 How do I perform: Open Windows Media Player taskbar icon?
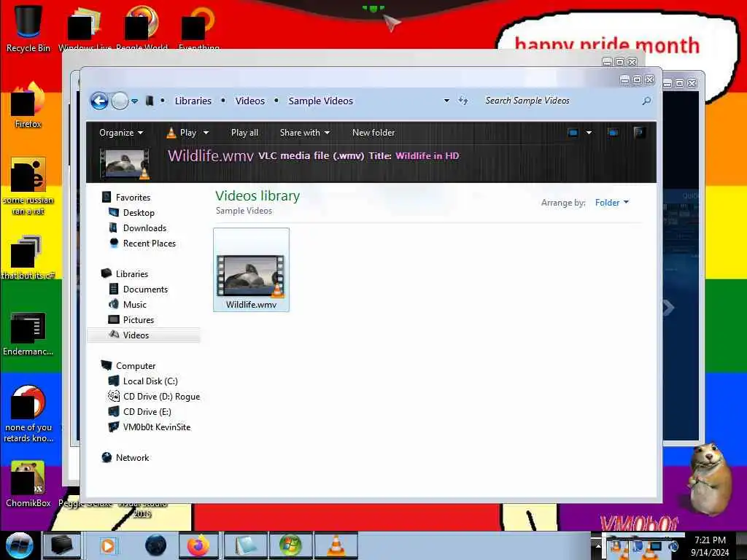tap(108, 545)
